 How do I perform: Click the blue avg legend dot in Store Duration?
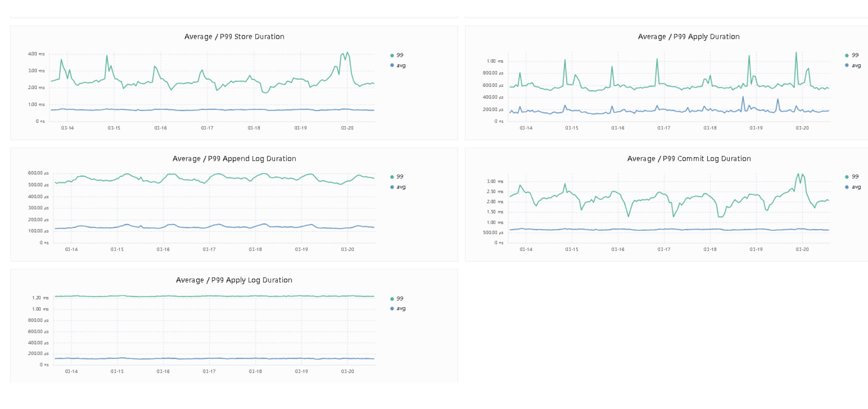[x=392, y=65]
